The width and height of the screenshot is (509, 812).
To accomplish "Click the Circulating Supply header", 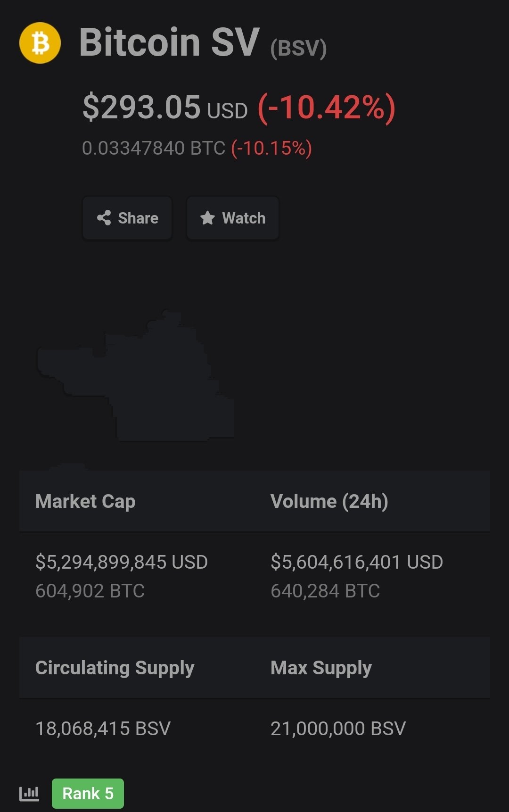I will [115, 668].
